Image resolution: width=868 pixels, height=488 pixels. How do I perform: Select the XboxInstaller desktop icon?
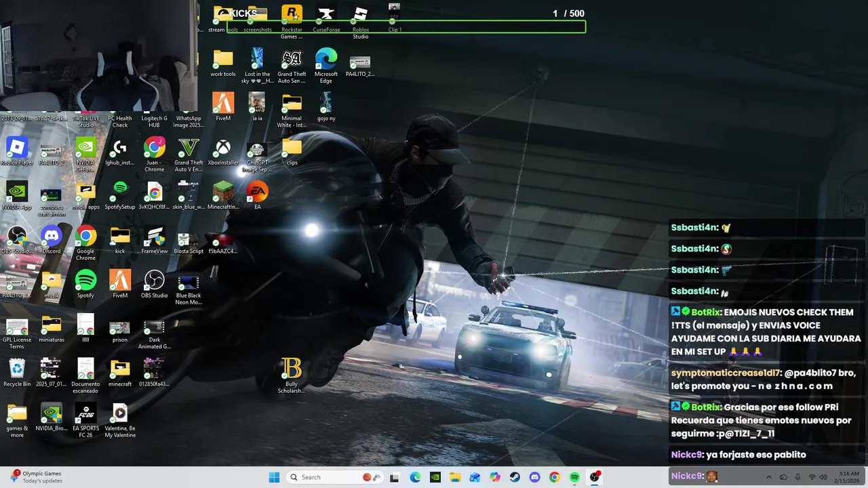[x=223, y=151]
